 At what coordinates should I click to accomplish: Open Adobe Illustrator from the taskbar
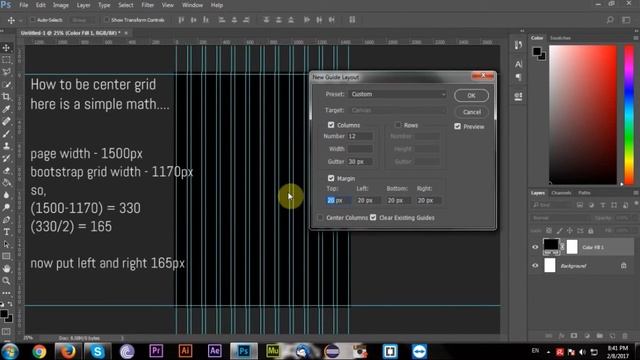click(185, 351)
